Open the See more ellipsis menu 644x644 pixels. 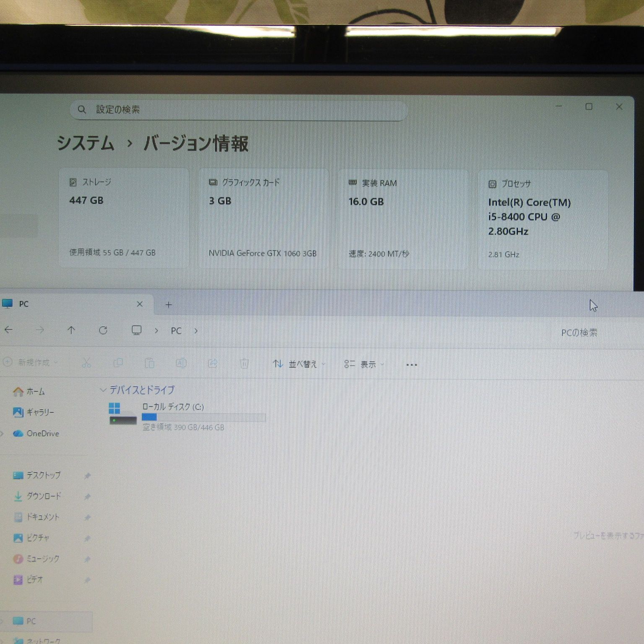(x=411, y=365)
